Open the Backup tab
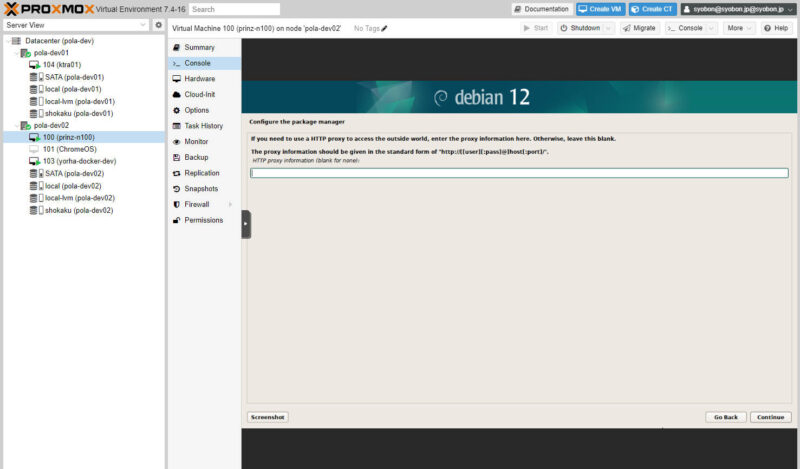This screenshot has width=800, height=469. pyautogui.click(x=205, y=157)
